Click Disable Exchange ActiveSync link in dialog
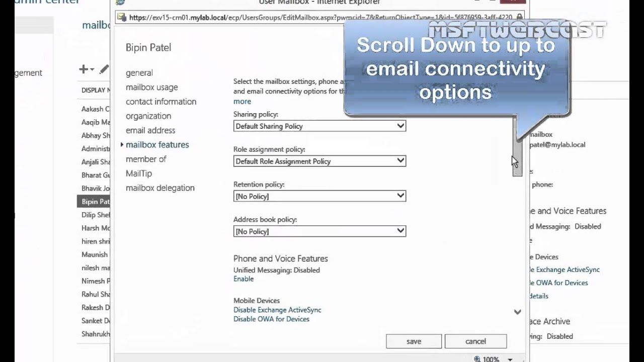This screenshot has height=362, width=644. coord(277,310)
